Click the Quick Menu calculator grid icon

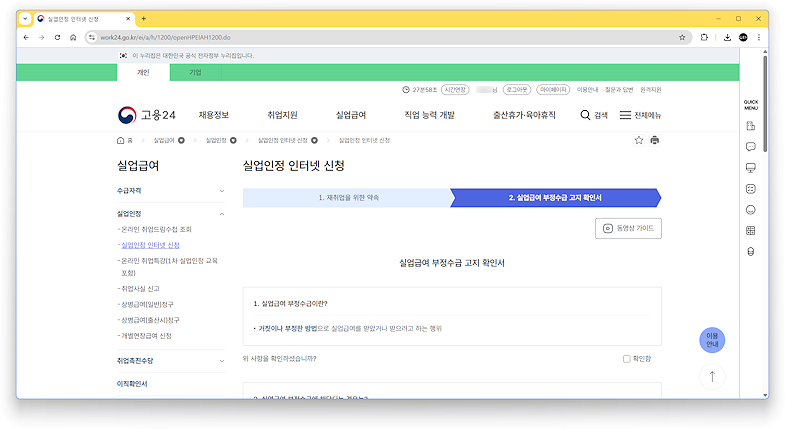tap(750, 231)
